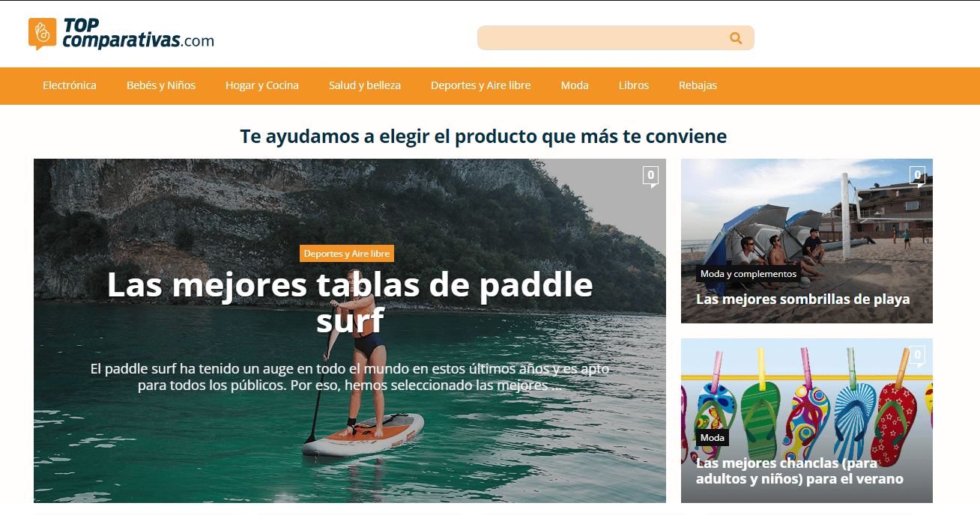The image size is (980, 515).
Task: Select Hogar y Cocina in navigation
Action: coord(262,85)
